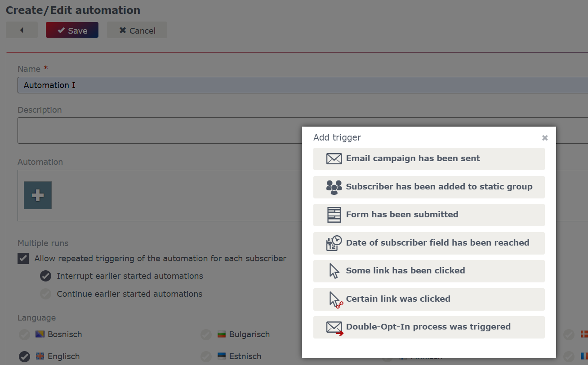The height and width of the screenshot is (365, 588).
Task: Click the Bulgarian flag icon
Action: (x=221, y=334)
